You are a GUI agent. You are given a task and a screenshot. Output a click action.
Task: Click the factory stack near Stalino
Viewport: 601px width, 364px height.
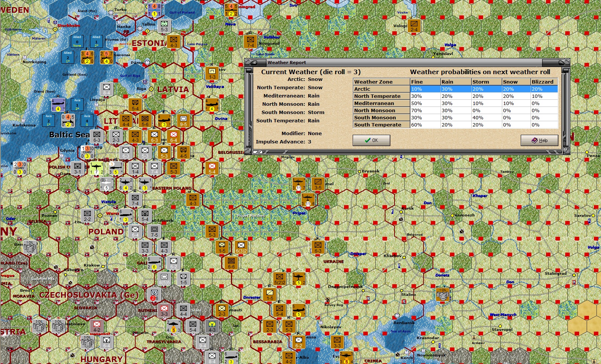[443, 294]
